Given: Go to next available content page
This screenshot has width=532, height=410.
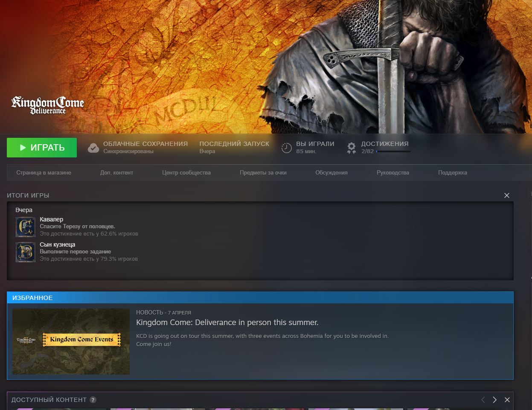Looking at the screenshot, I should [x=495, y=400].
